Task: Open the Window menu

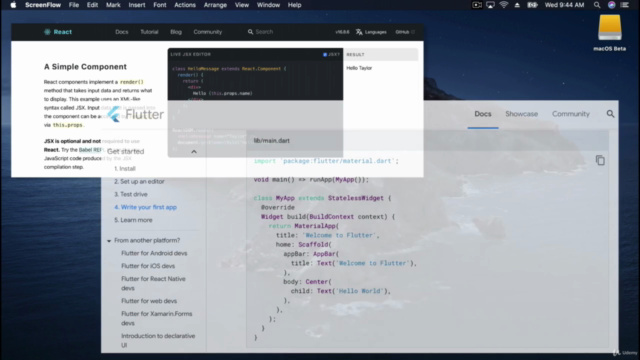Action: point(268,5)
